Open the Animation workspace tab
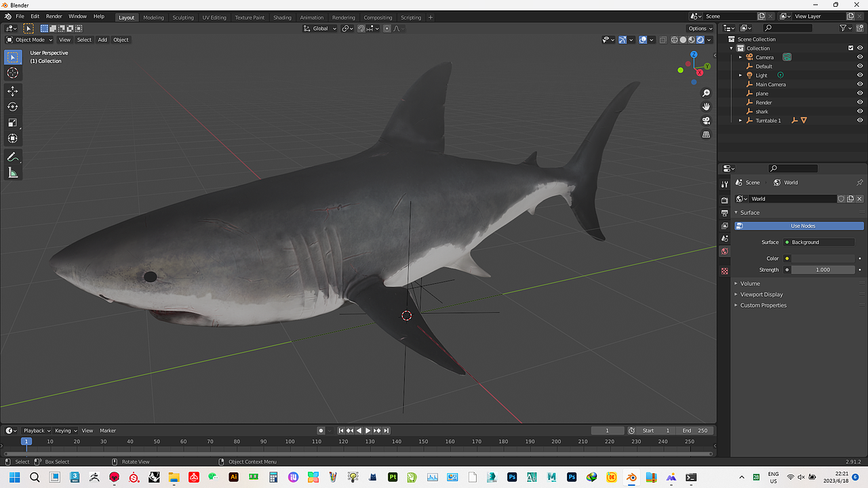 pyautogui.click(x=312, y=18)
